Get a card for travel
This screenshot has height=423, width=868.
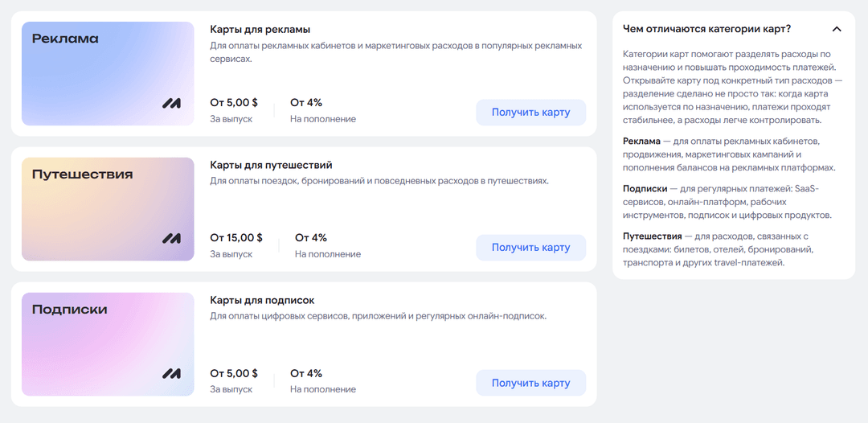coord(531,248)
